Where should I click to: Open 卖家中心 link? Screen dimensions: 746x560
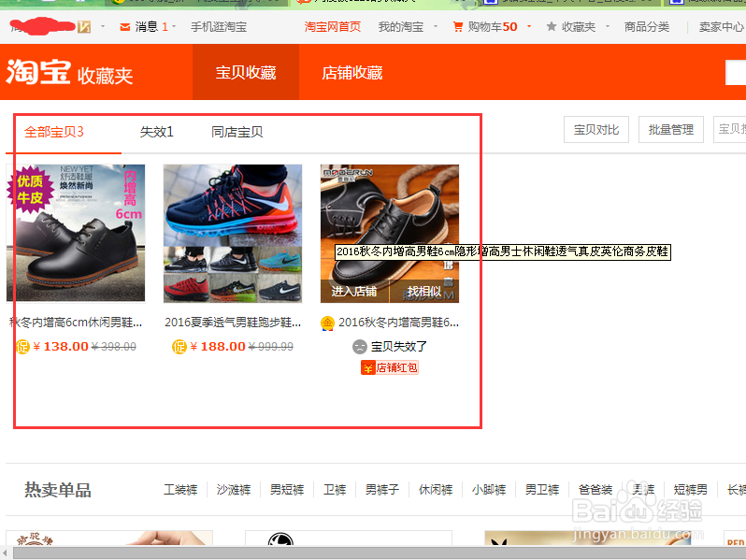coord(721,27)
